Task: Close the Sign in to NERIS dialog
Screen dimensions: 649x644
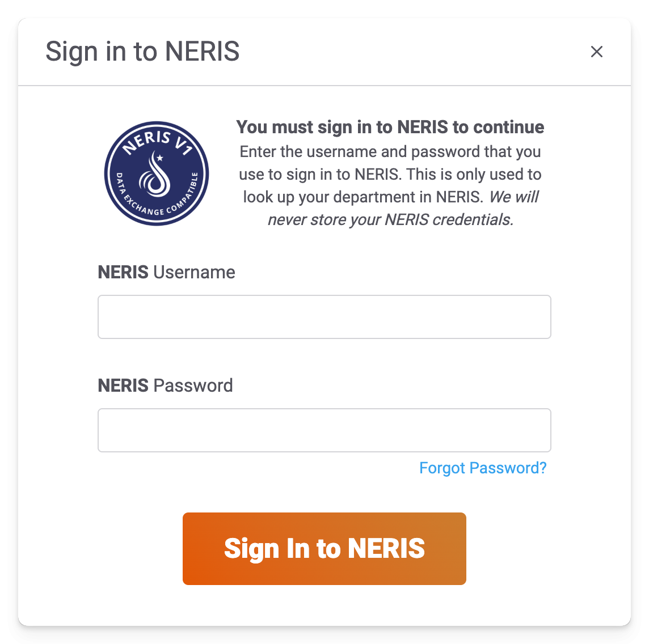Action: coord(596,52)
